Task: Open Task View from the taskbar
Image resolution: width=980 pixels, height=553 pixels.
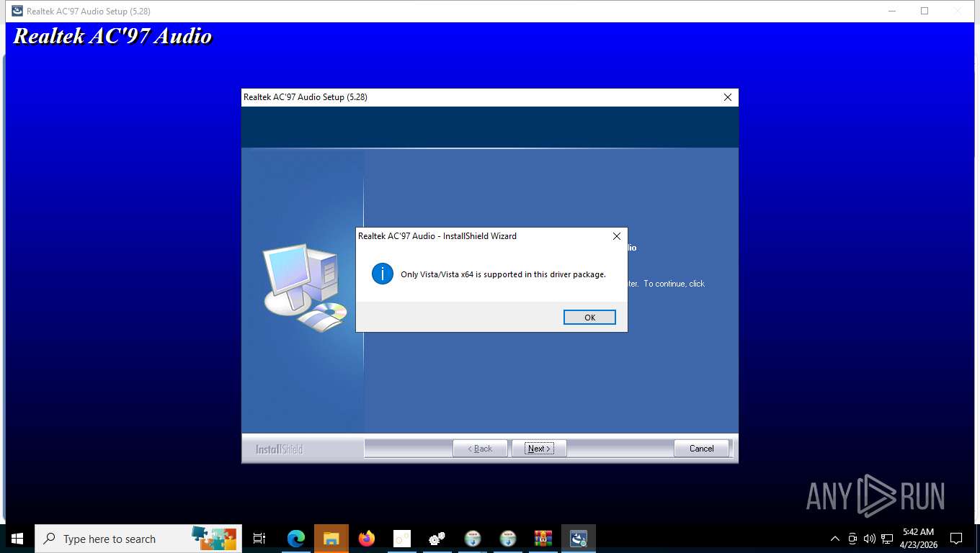Action: (x=259, y=539)
